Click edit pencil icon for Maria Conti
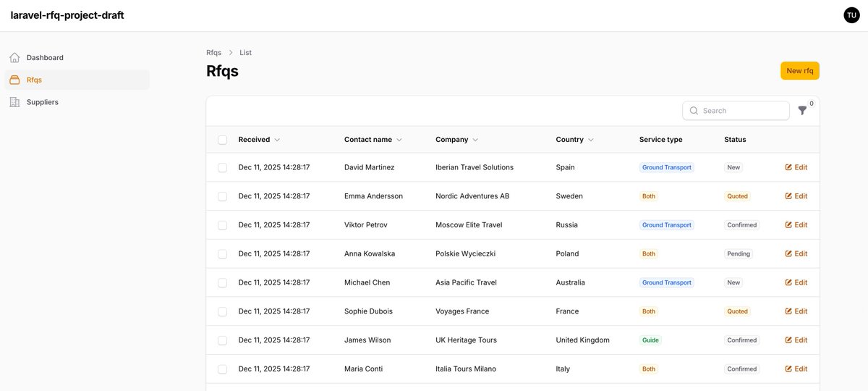The image size is (868, 391). [x=788, y=369]
